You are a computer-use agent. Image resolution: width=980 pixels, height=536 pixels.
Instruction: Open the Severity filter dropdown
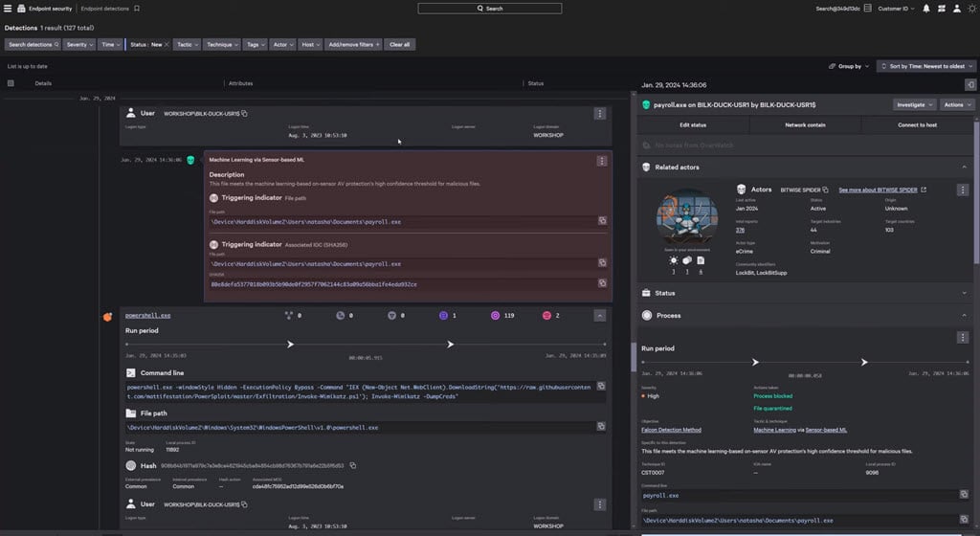[x=79, y=44]
